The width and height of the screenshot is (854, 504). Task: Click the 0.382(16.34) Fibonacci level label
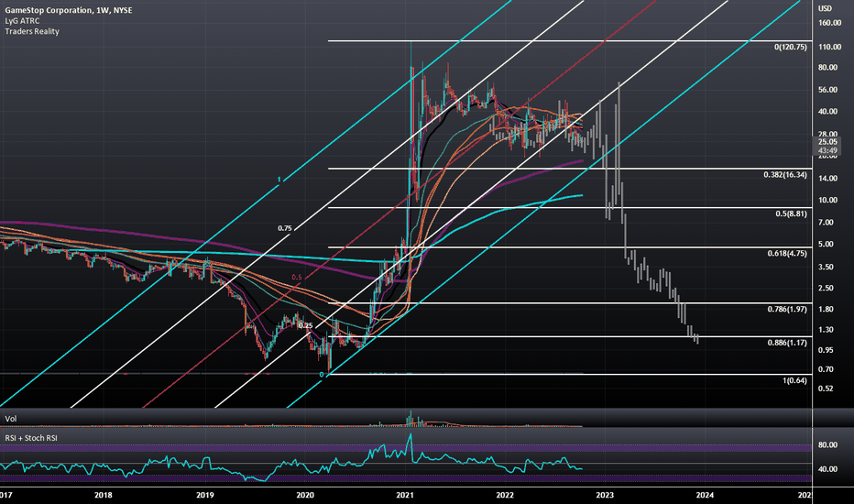click(x=785, y=175)
